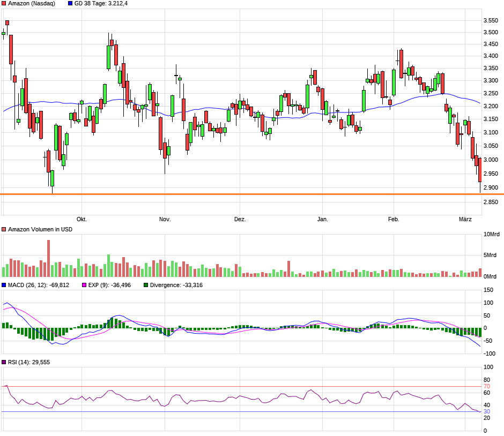Click the 'EXP (9): -36,496' label

[109, 285]
